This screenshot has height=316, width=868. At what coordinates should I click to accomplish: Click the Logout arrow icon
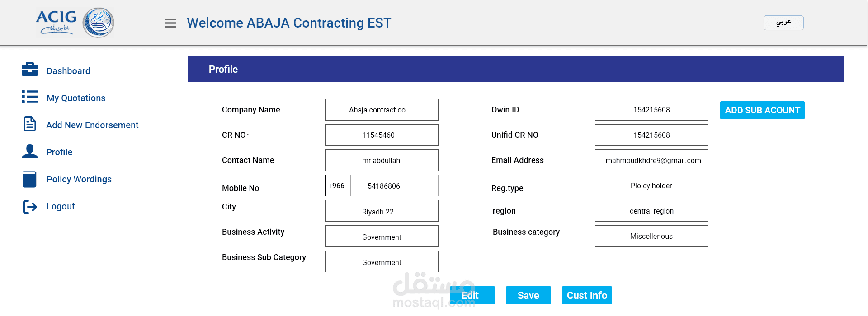30,206
